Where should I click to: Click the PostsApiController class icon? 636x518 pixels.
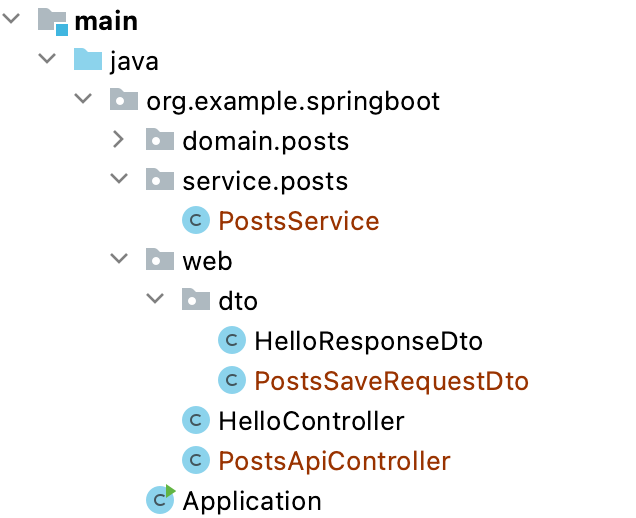tap(196, 460)
